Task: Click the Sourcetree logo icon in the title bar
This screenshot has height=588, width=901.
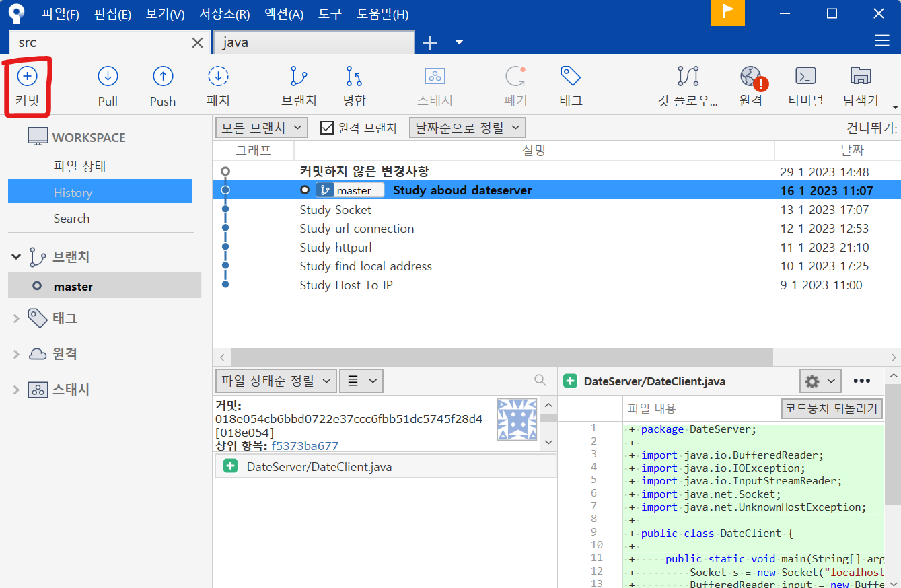Action: (x=16, y=13)
